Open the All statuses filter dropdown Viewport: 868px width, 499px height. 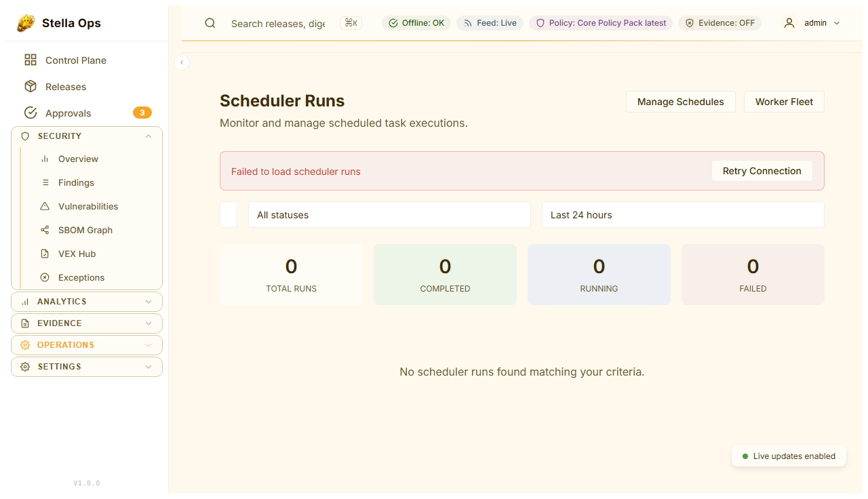(x=389, y=215)
